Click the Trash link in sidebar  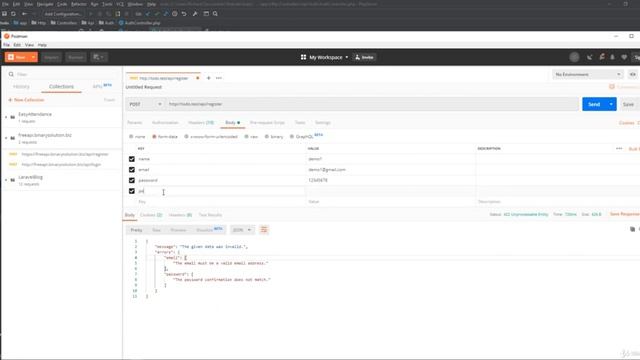(x=109, y=100)
